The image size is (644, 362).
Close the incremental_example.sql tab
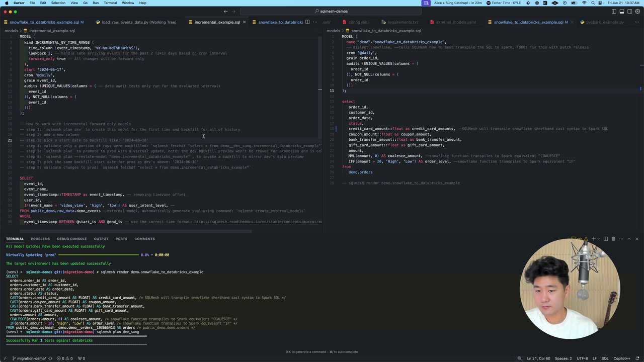pos(245,22)
